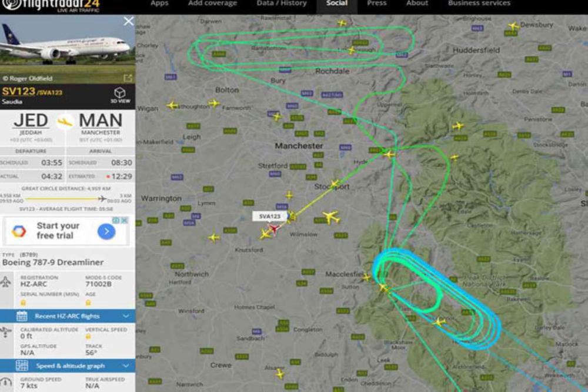Click the Add coverage link
This screenshot has height=392, width=588.
213,4
